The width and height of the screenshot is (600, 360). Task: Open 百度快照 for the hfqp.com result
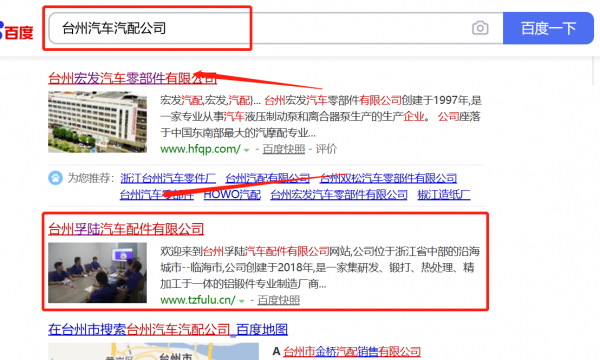click(x=284, y=149)
